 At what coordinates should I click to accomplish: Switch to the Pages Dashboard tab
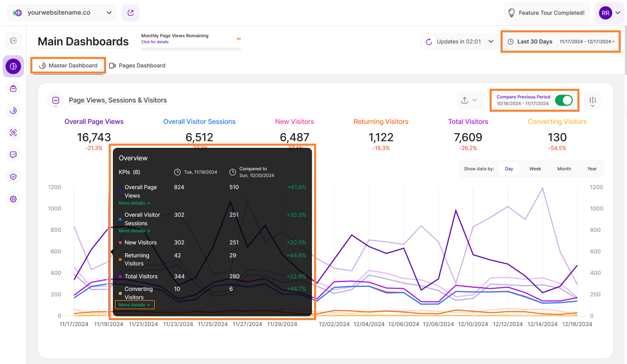(137, 66)
